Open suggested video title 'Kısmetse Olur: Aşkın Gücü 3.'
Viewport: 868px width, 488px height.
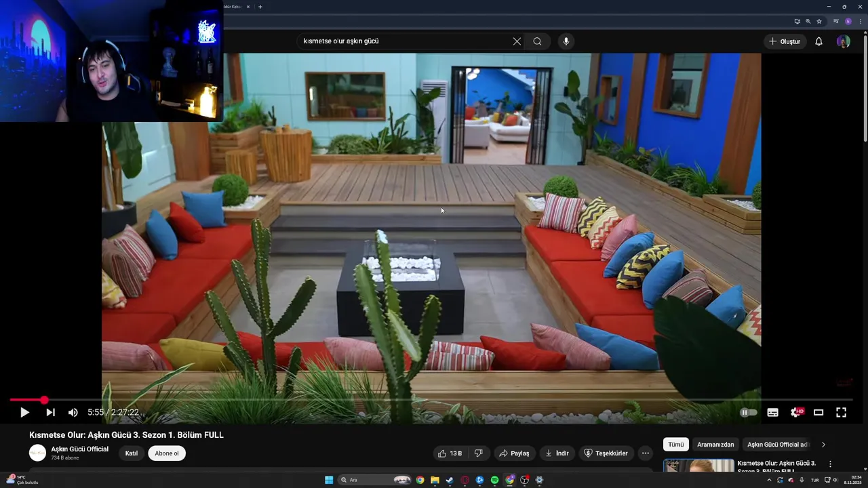click(776, 464)
